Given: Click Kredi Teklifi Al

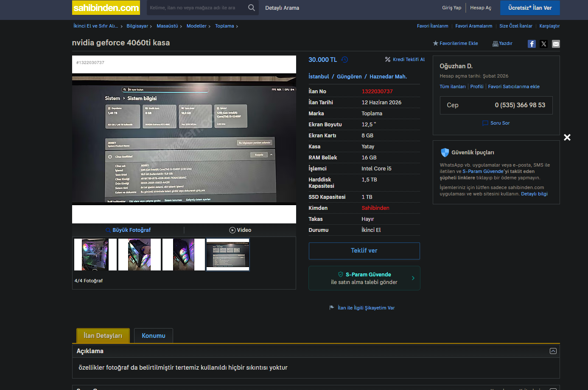Looking at the screenshot, I should (x=405, y=59).
